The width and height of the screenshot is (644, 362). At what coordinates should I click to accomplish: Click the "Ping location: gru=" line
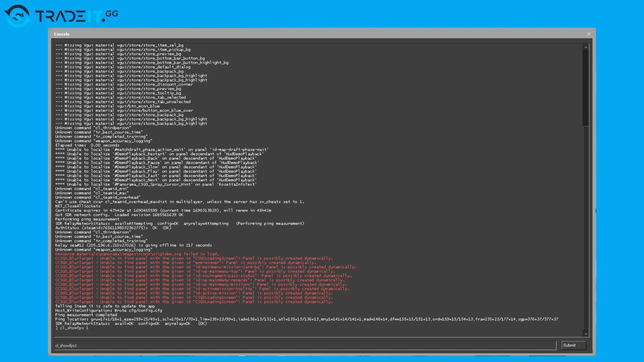click(x=307, y=319)
